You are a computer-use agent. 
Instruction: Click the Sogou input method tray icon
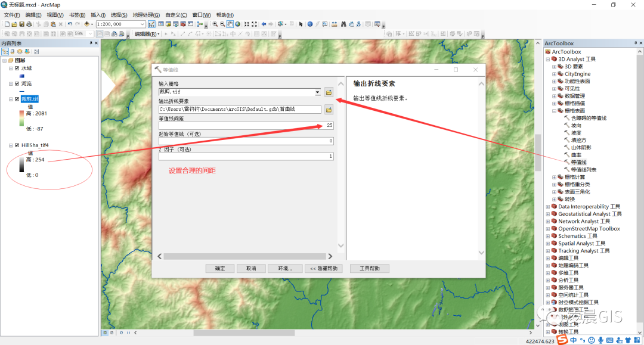click(x=562, y=340)
